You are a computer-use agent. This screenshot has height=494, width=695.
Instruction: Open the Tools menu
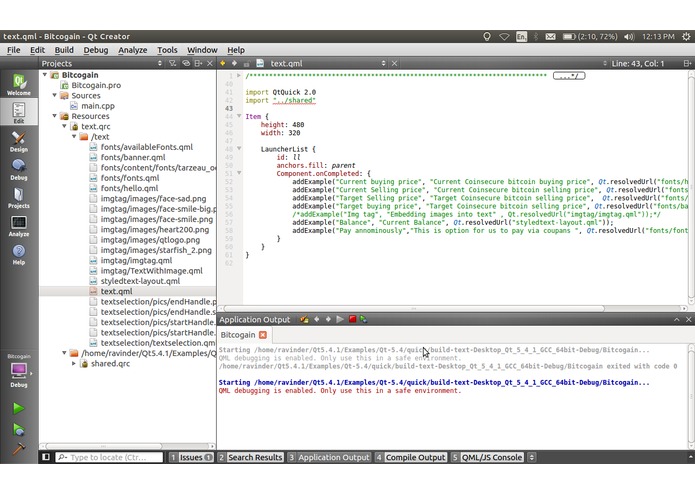tap(167, 50)
